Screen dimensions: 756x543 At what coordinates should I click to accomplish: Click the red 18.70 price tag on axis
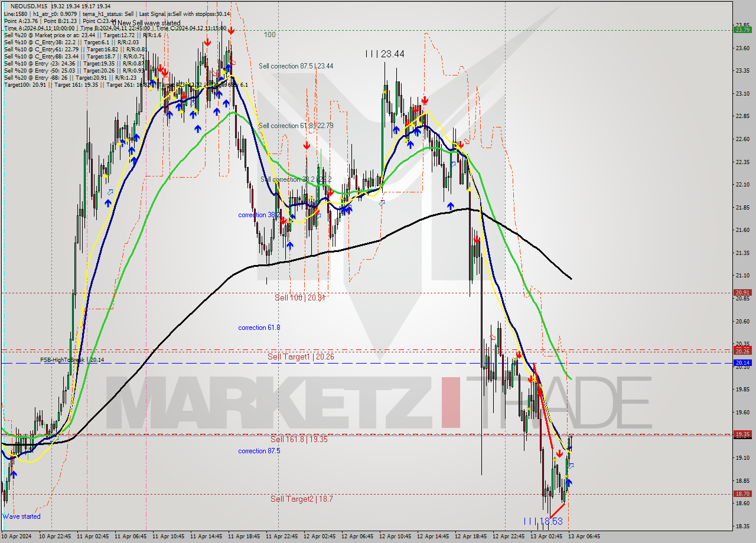click(742, 493)
